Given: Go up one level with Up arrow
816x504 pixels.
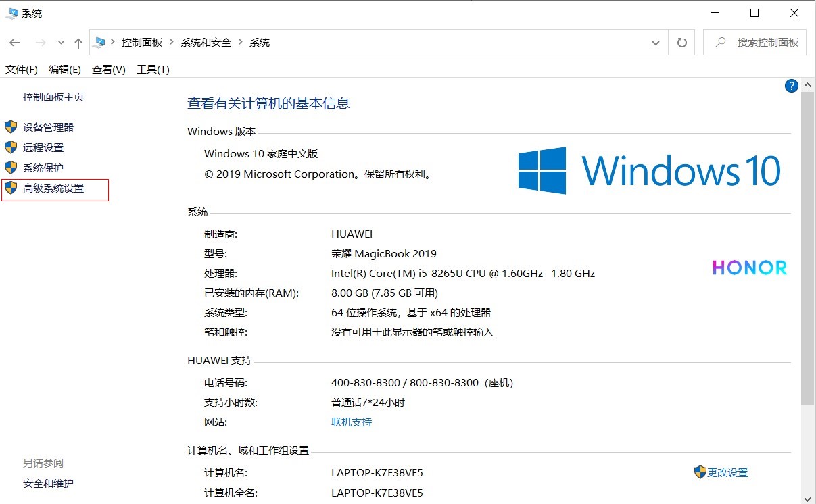Looking at the screenshot, I should coord(78,43).
